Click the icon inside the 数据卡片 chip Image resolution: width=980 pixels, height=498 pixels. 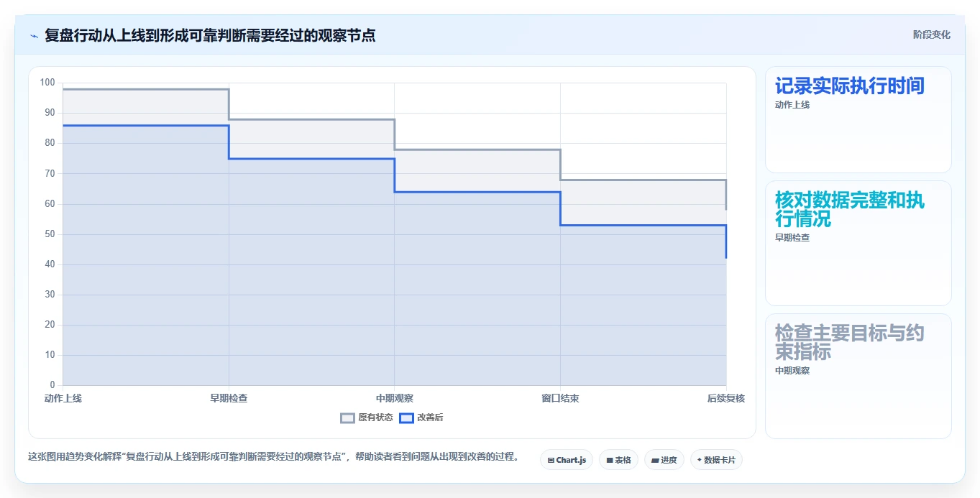[x=700, y=460]
